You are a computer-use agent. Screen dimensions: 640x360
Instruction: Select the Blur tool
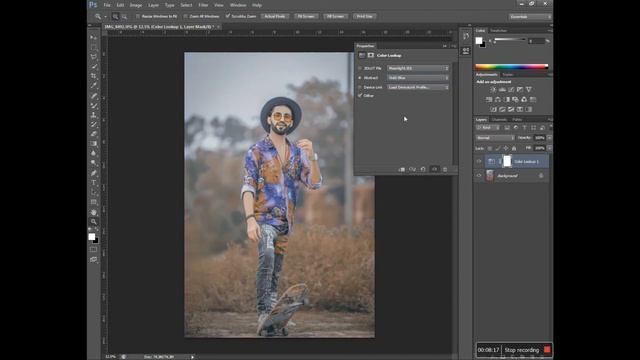click(94, 153)
